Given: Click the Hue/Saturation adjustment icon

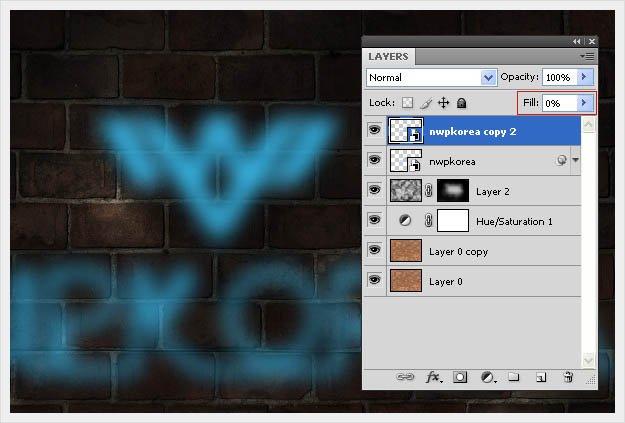Looking at the screenshot, I should click(405, 220).
